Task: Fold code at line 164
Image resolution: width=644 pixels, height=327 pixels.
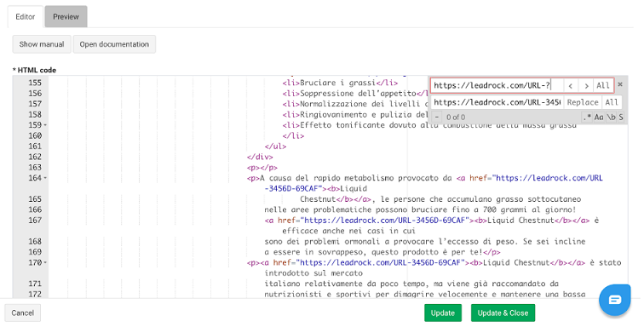Action: click(x=45, y=178)
